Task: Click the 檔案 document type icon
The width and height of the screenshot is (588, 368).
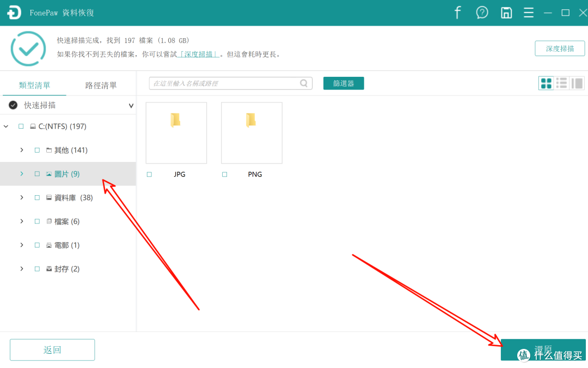Action: 49,221
